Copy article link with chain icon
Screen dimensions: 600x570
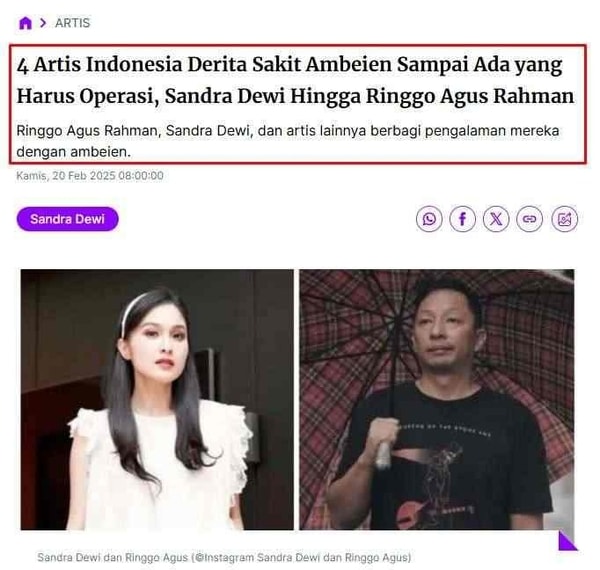pos(530,219)
